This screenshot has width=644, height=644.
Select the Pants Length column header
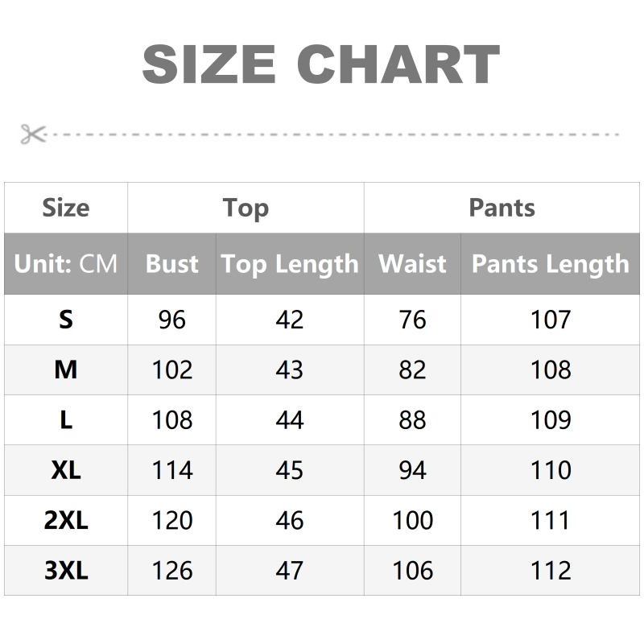551,263
